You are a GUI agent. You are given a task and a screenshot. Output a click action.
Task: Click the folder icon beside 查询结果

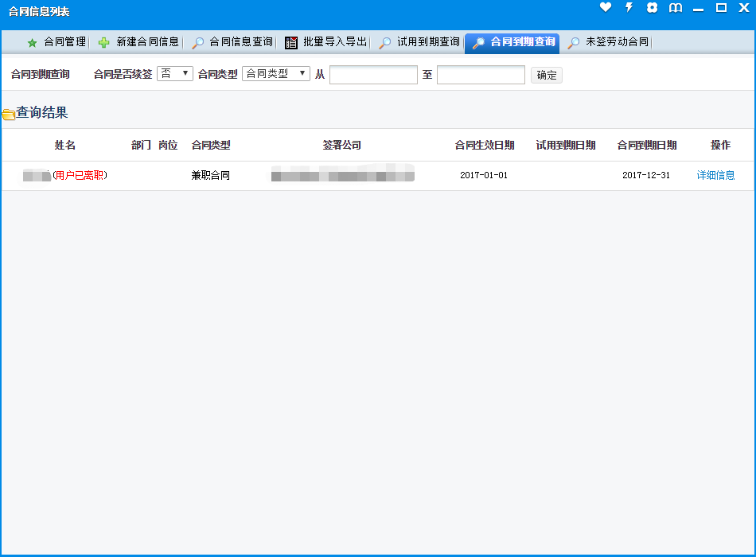[9, 114]
